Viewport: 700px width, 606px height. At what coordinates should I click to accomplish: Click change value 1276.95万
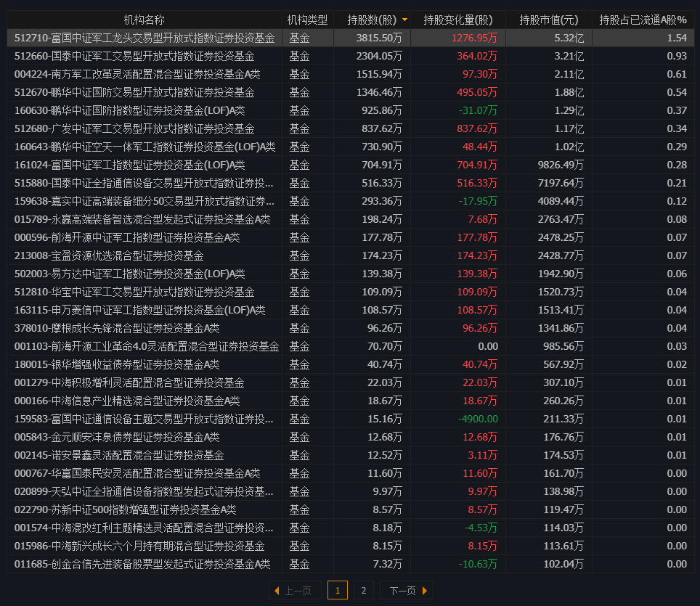(474, 38)
